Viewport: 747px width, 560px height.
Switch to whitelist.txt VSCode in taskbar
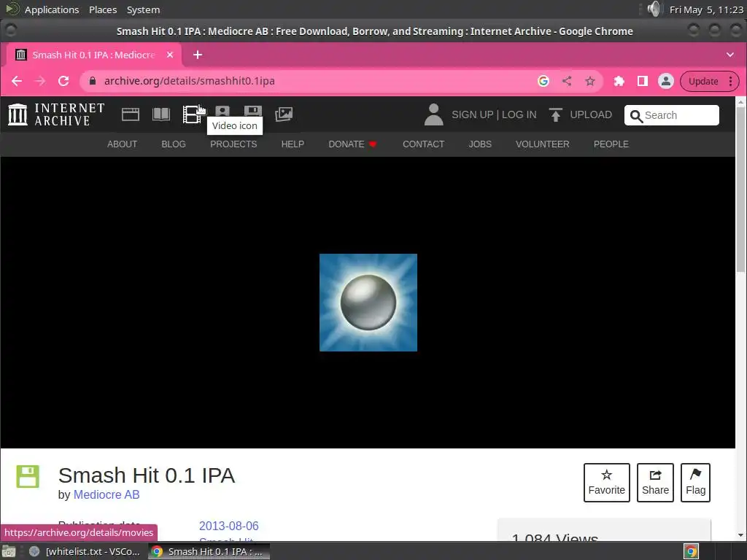(86, 551)
